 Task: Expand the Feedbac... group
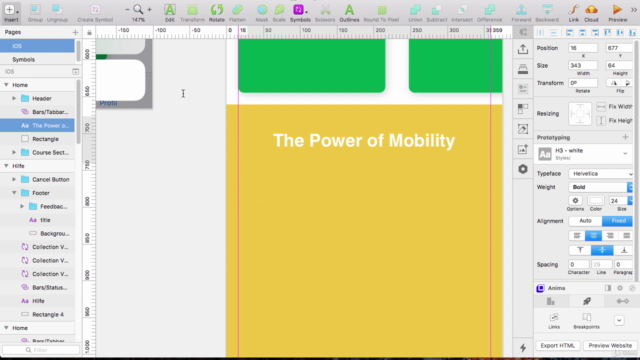(22, 206)
